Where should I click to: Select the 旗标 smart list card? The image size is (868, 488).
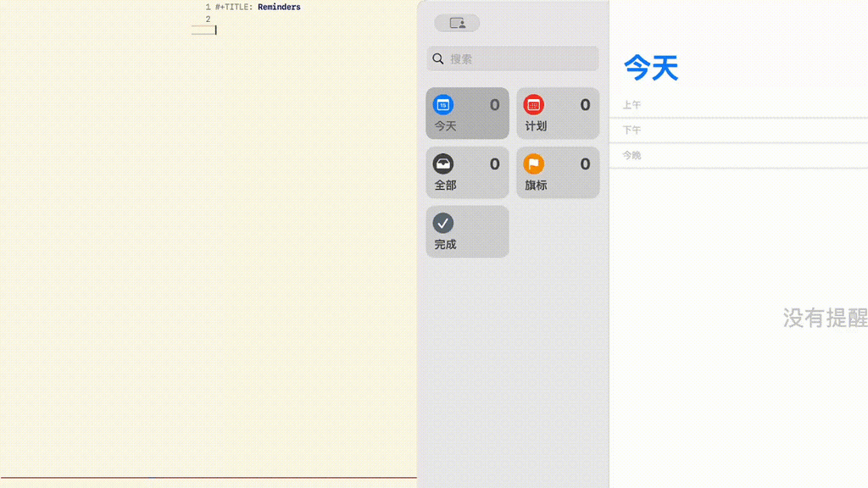click(558, 171)
